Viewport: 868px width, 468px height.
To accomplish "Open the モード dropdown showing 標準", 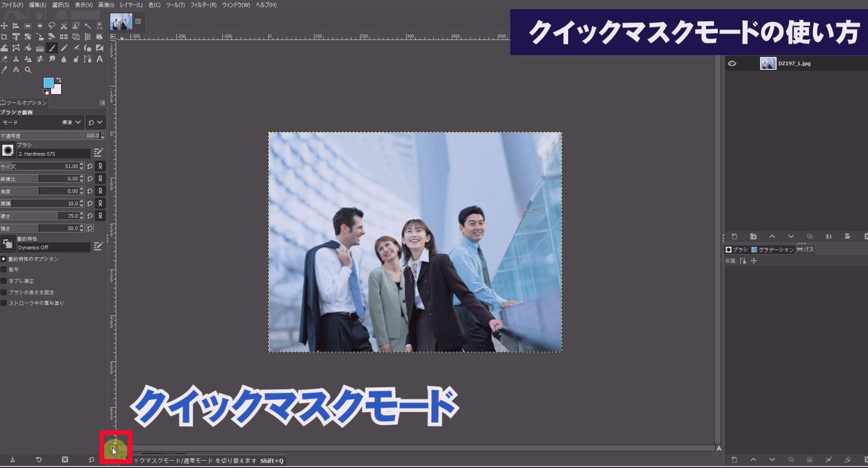I will point(73,122).
